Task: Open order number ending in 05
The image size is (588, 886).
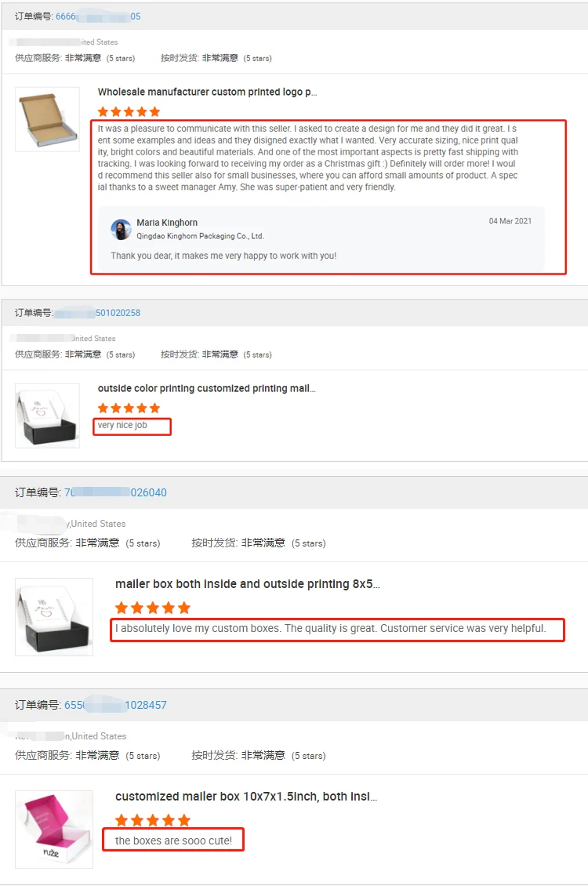Action: tap(98, 16)
